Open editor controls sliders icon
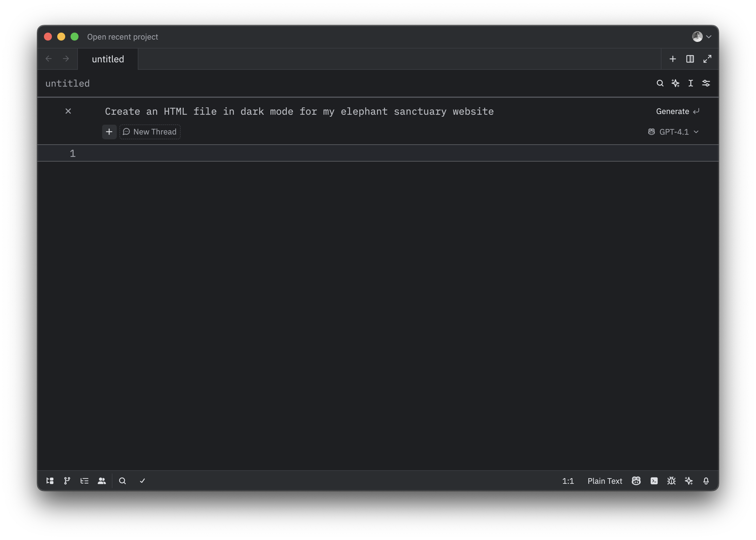 click(x=706, y=83)
